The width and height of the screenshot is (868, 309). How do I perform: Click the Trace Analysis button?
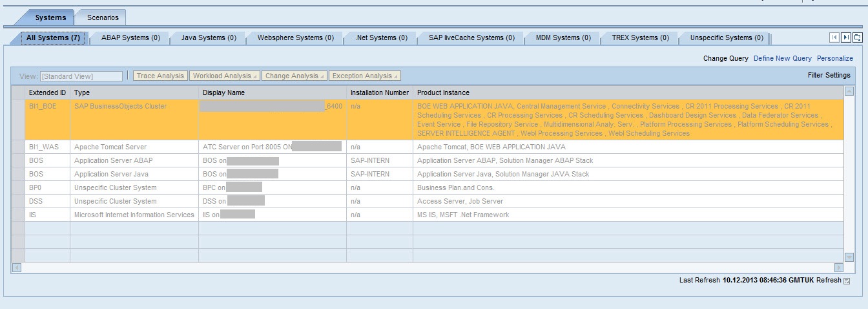click(x=160, y=76)
